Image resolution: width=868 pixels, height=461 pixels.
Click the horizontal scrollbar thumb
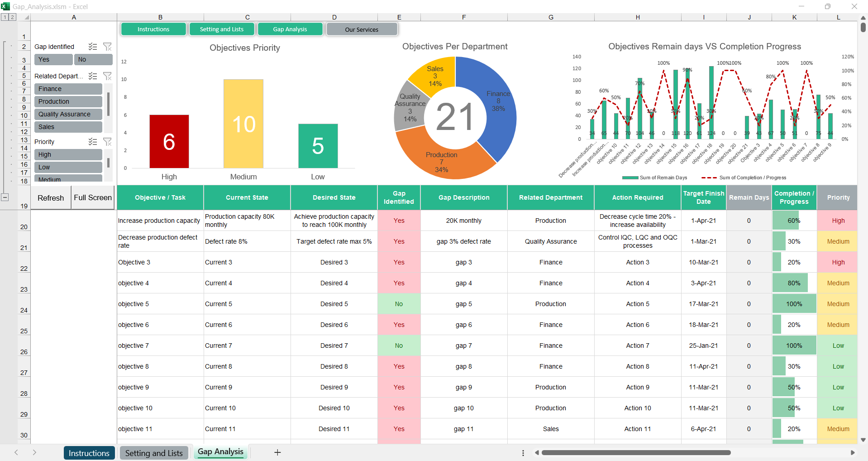point(636,453)
